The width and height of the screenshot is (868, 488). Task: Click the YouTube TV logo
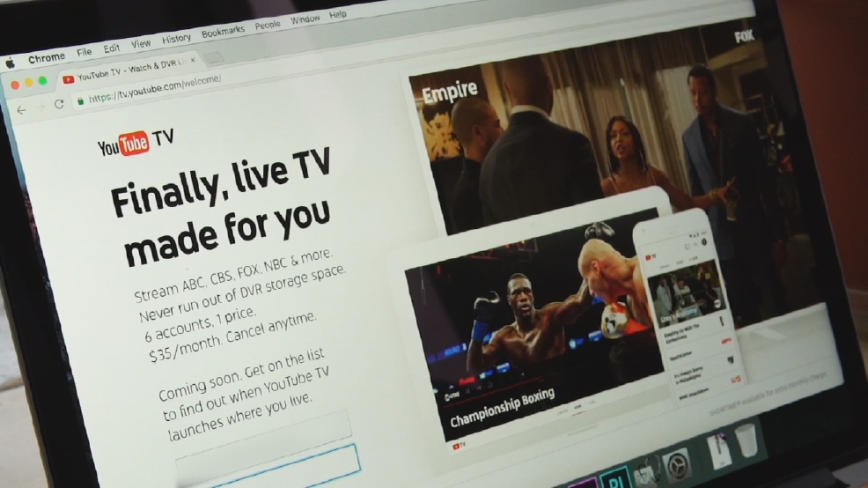(x=136, y=143)
